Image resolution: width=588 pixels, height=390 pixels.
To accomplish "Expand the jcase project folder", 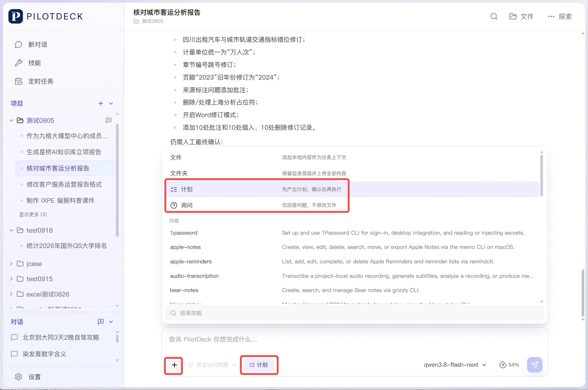I will (11, 264).
